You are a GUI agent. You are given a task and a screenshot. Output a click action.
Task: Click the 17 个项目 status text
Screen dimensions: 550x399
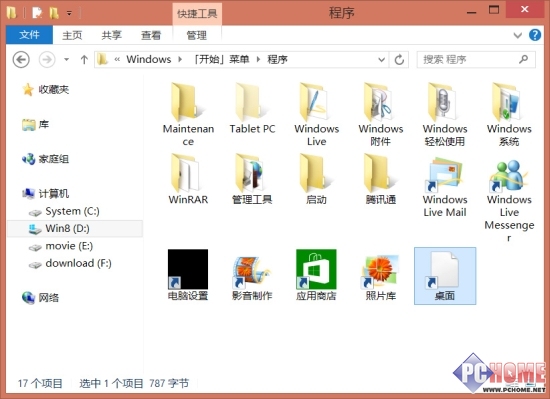40,383
